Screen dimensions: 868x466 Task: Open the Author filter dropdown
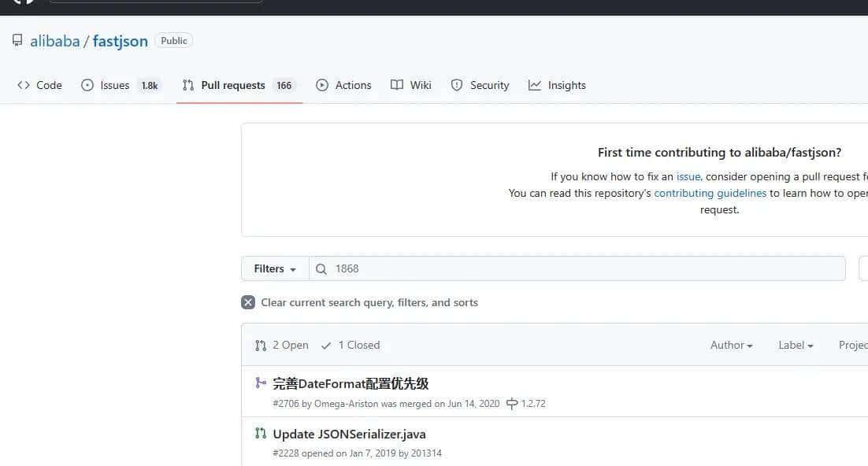pos(730,345)
